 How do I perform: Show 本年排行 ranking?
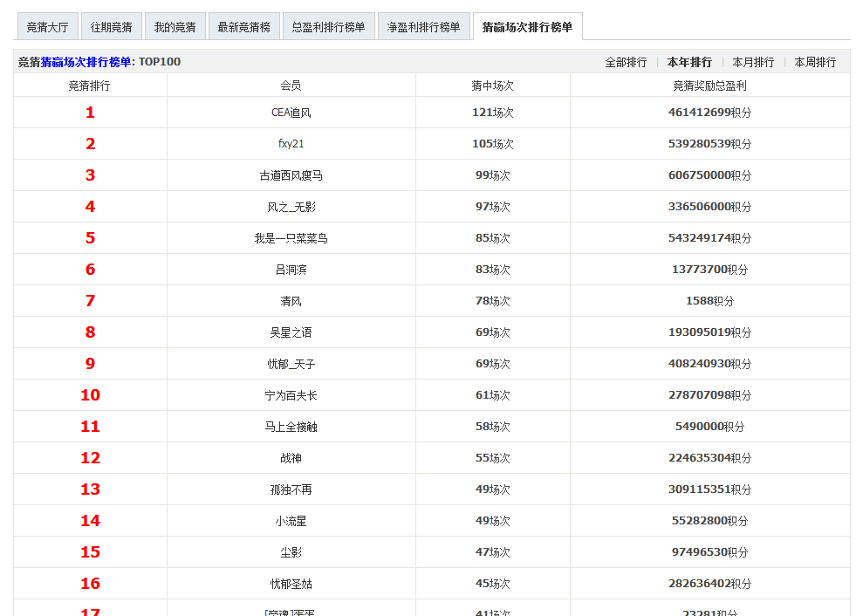[x=689, y=62]
